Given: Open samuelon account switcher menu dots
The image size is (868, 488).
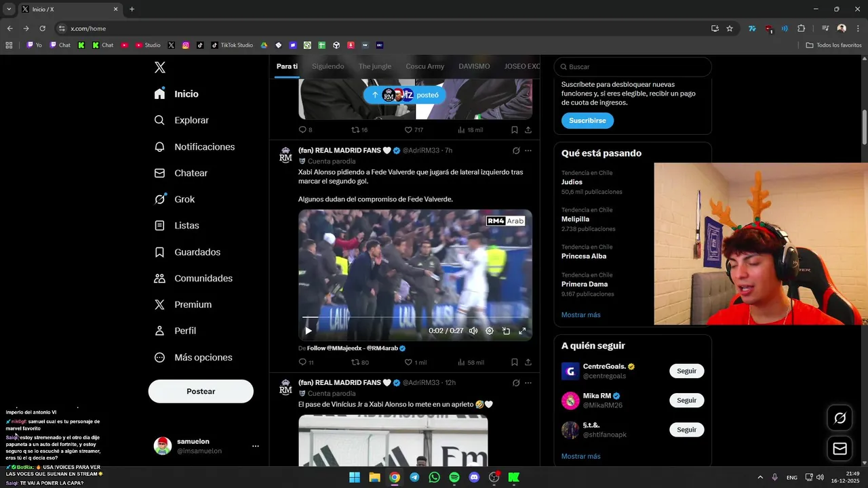Looking at the screenshot, I should pos(256,446).
